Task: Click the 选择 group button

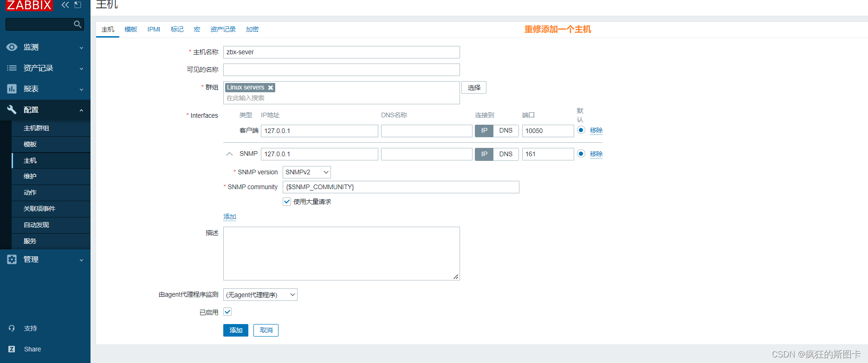Action: click(474, 88)
